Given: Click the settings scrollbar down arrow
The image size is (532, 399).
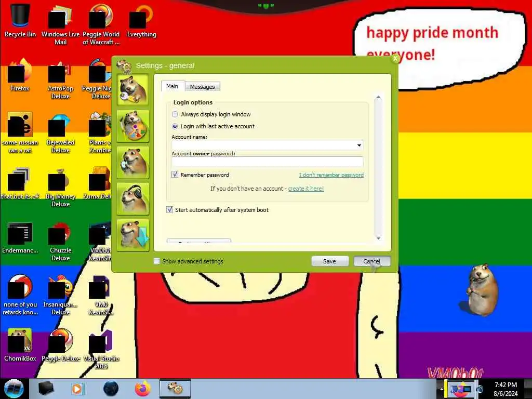Looking at the screenshot, I should (x=378, y=238).
